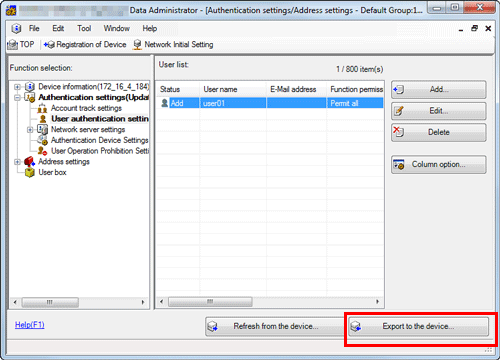Image resolution: width=500 pixels, height=360 pixels.
Task: Click the Export to the device button
Action: pyautogui.click(x=418, y=326)
